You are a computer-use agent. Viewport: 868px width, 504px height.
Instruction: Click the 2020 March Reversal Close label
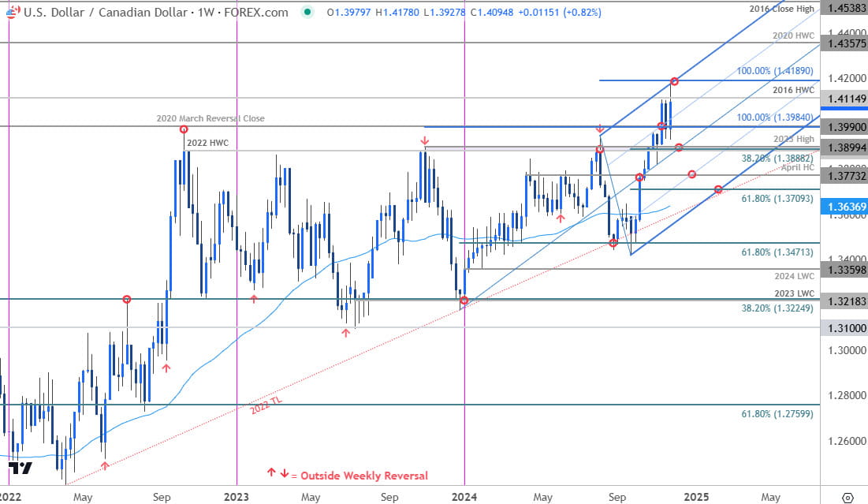point(210,118)
